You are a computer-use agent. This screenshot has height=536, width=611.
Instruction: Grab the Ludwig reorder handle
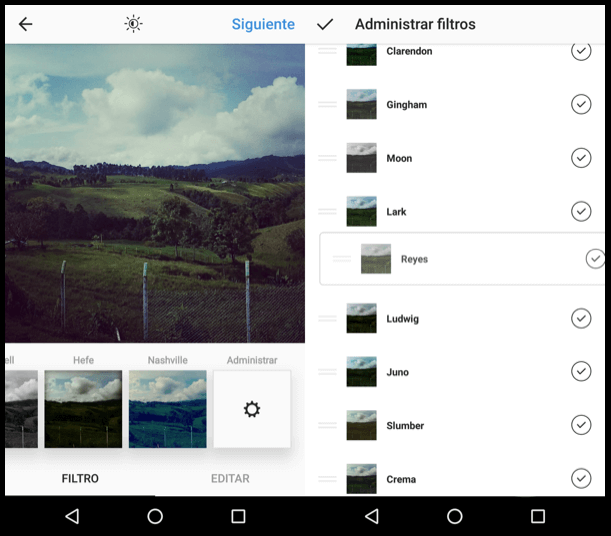coord(327,318)
